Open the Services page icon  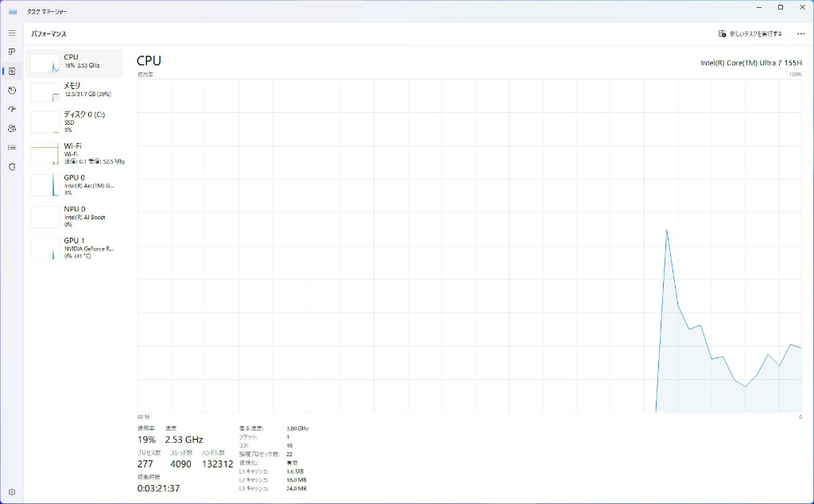(x=12, y=167)
